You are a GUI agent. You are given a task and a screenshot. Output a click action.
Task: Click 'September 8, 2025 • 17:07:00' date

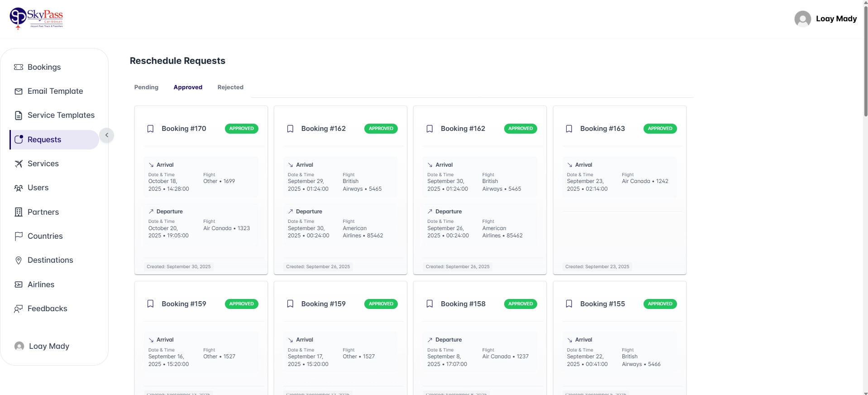(447, 360)
